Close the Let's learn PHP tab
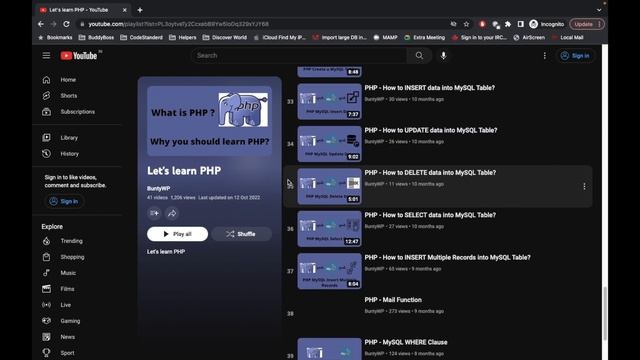This screenshot has width=640, height=360. 124,10
